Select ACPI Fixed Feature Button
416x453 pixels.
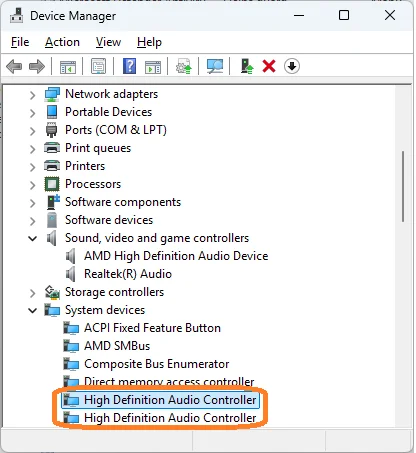pyautogui.click(x=152, y=328)
